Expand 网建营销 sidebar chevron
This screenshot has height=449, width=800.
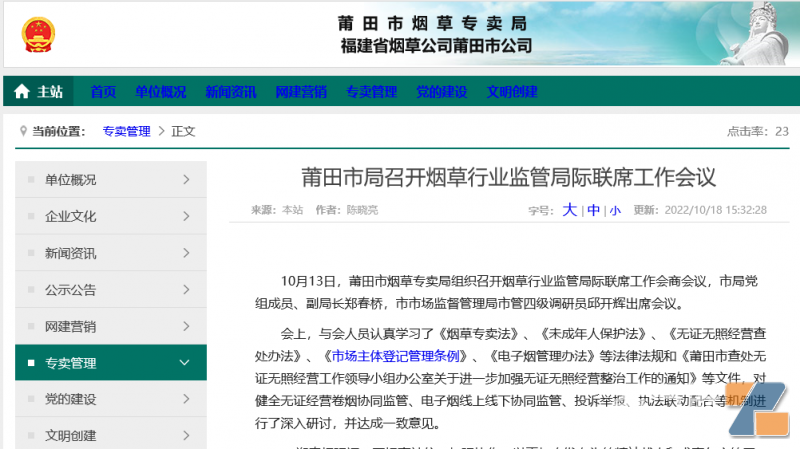(186, 327)
